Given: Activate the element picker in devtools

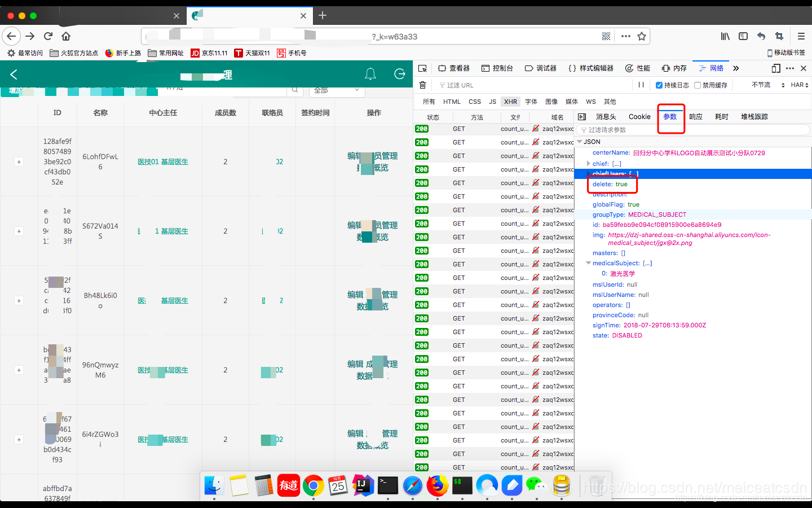Looking at the screenshot, I should [422, 68].
